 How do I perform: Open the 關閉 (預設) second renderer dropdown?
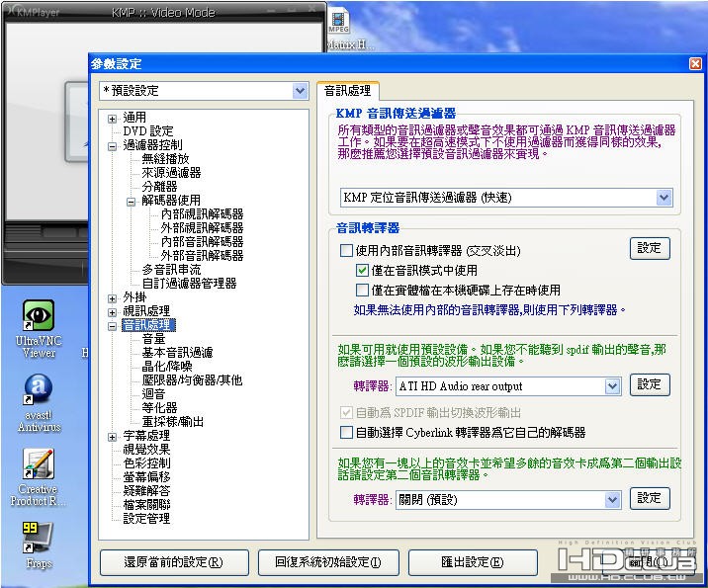612,499
